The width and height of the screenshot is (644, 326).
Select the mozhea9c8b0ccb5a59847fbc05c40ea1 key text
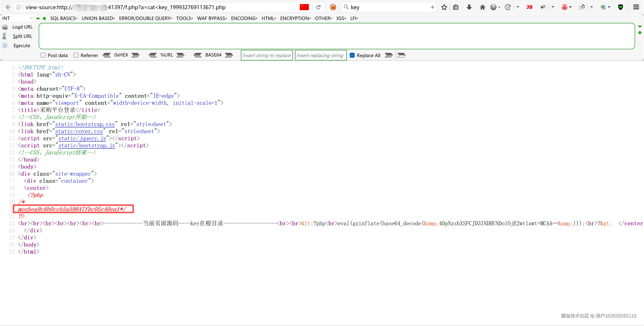click(69, 209)
